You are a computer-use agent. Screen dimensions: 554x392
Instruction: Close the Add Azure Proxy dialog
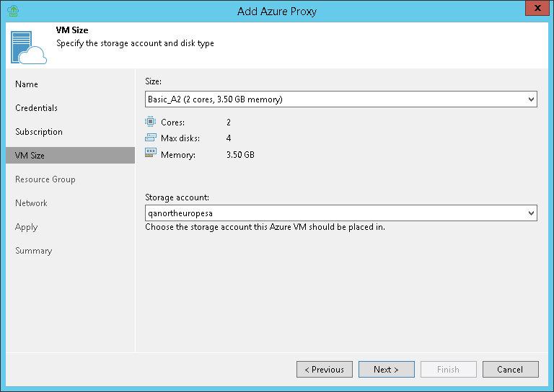[535, 9]
